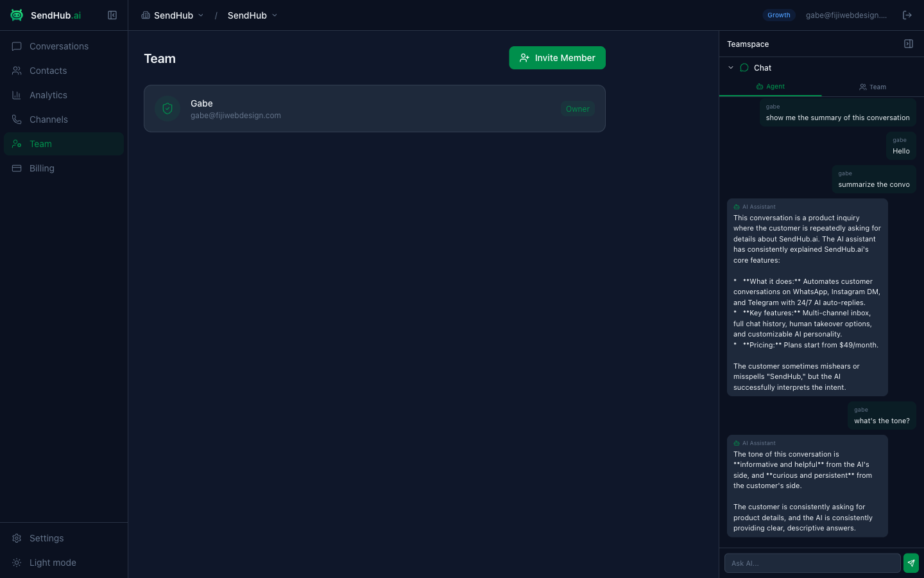This screenshot has height=578, width=924.
Task: Navigate to Channels
Action: [64, 119]
